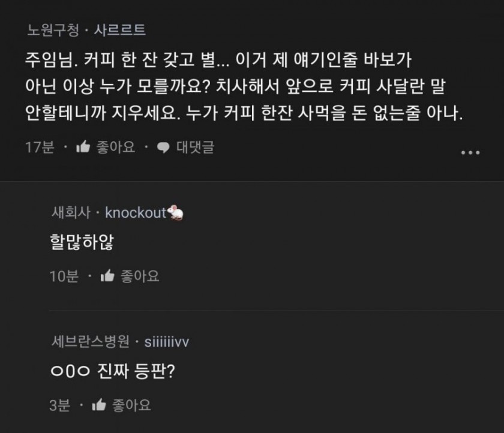Select the 할많하않 reply text
This screenshot has height=433, width=504.
pos(82,242)
